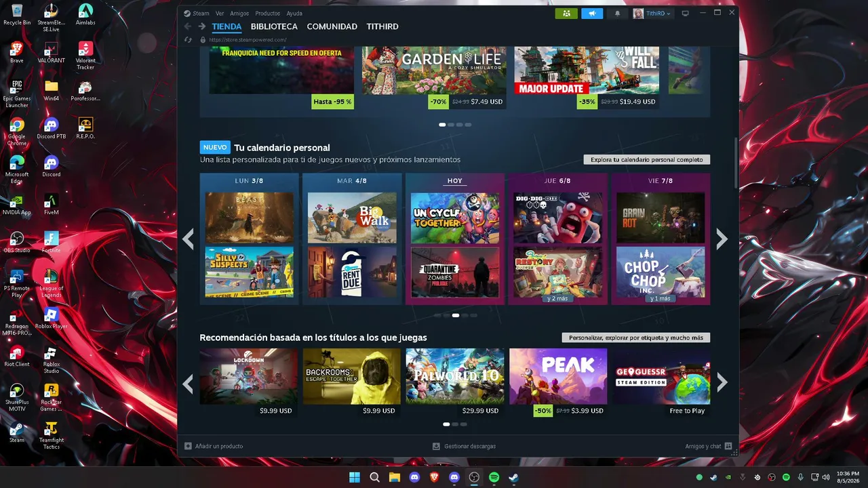Screen dimensions: 868x488
Task: Click "y 1 más" under Friday's games
Action: click(660, 299)
